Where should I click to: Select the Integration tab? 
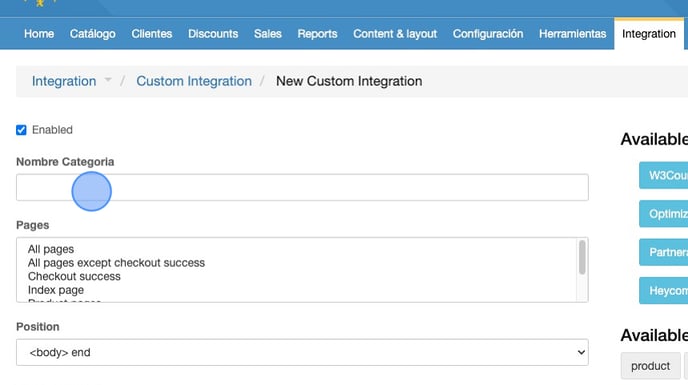649,34
